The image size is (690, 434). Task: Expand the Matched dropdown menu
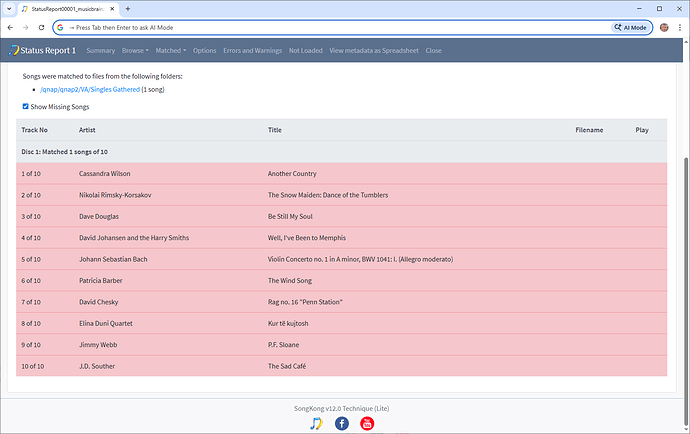(170, 50)
